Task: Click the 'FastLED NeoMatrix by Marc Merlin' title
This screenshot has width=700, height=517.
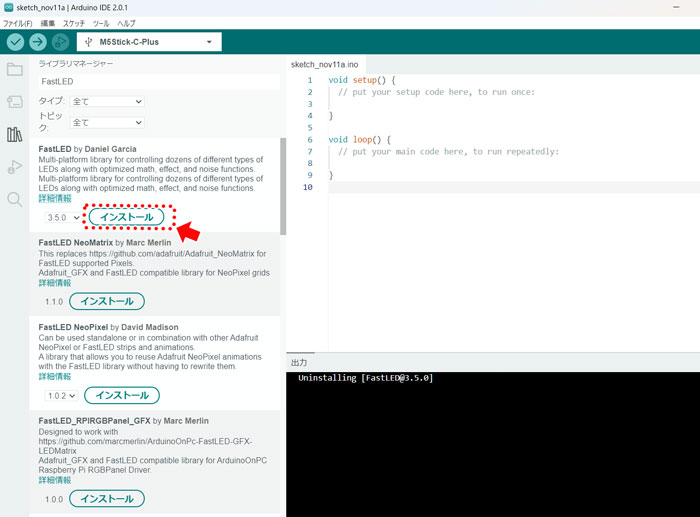Action: (x=105, y=242)
